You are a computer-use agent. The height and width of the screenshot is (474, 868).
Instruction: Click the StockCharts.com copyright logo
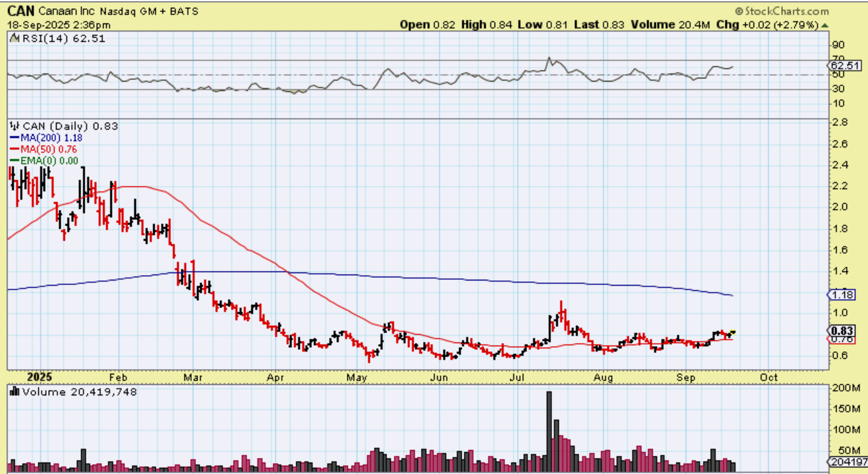781,11
